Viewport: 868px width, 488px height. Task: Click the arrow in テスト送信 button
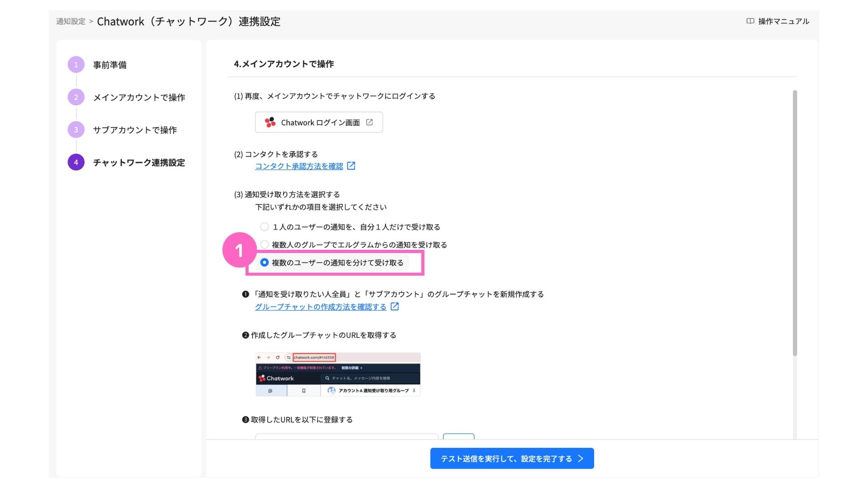[580, 459]
